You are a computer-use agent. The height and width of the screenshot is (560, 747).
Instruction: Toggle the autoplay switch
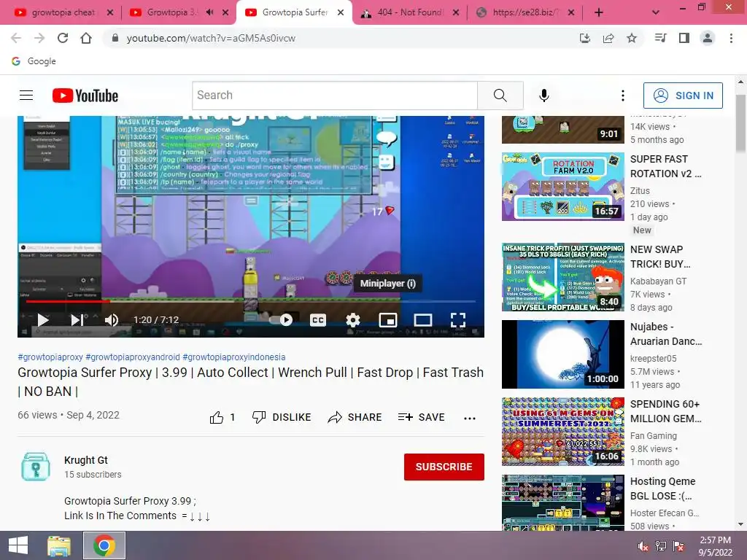[x=282, y=319]
